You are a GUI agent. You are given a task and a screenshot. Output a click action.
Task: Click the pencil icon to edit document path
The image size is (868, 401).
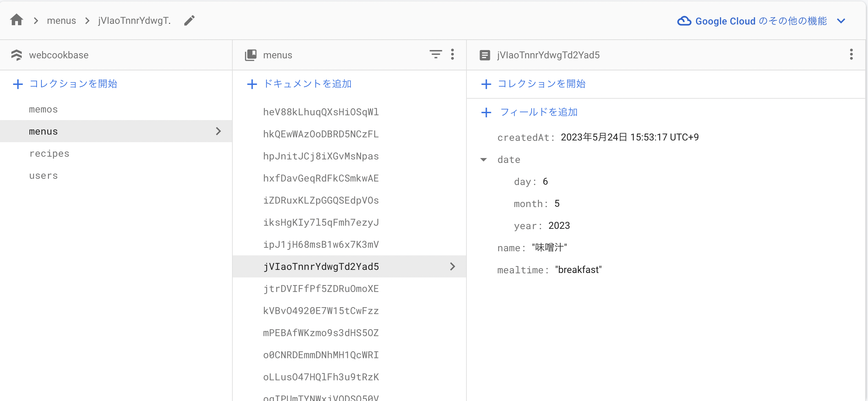point(189,20)
